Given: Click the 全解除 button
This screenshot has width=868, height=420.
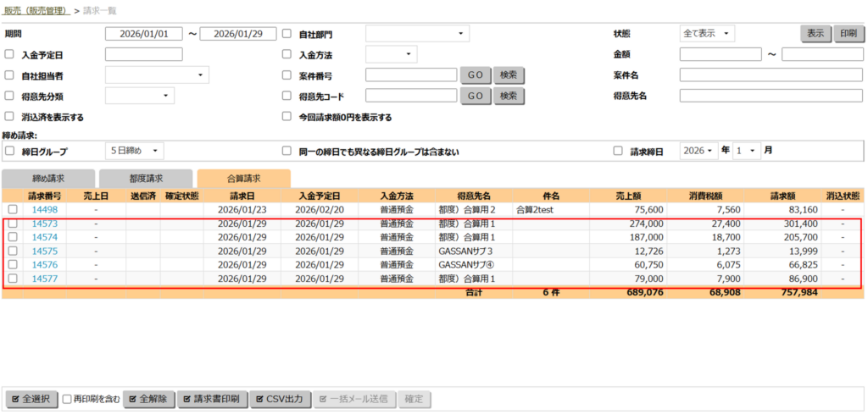Looking at the screenshot, I should click(x=148, y=399).
